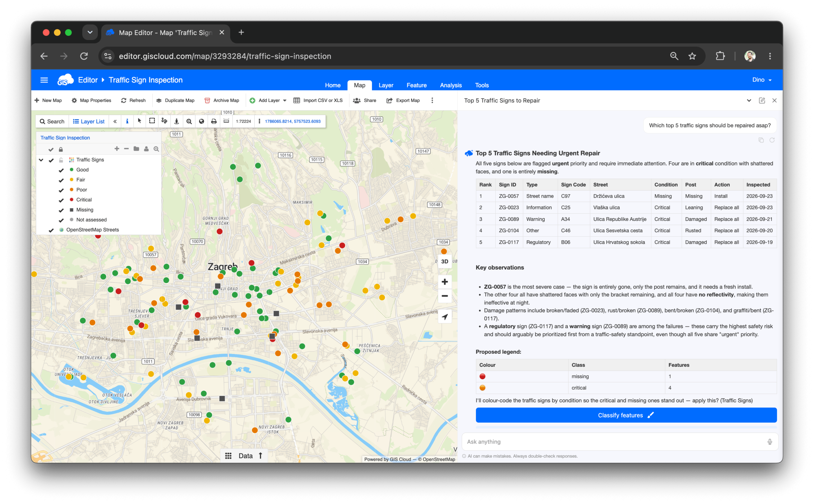Pick the freehand draw measure tool

click(x=164, y=121)
